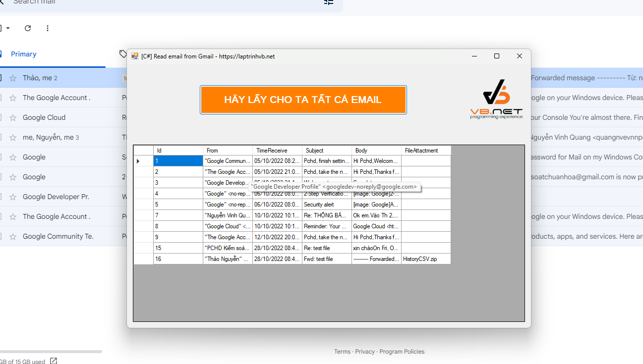This screenshot has width=643, height=364.
Task: Select the cell with Id 2
Action: click(x=178, y=172)
